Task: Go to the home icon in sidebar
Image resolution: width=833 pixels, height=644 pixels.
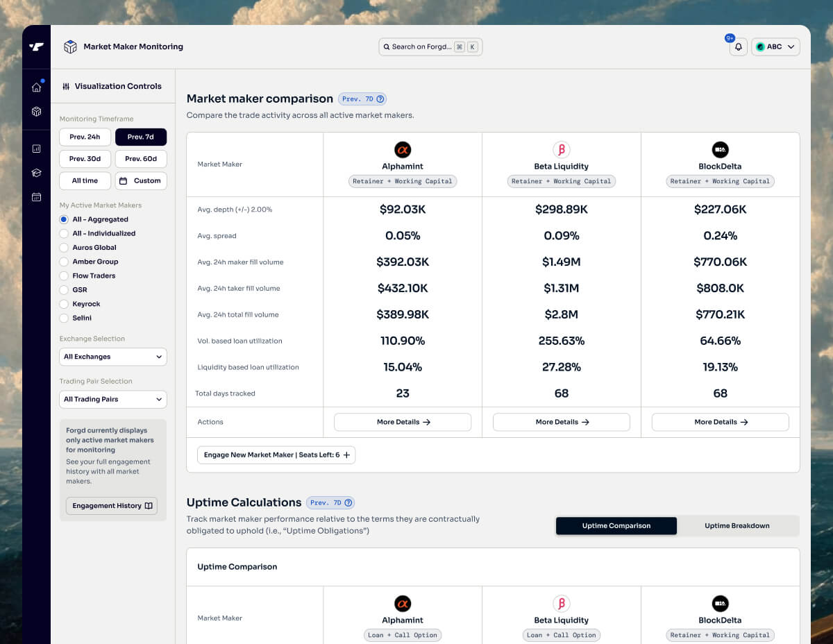Action: click(x=36, y=87)
